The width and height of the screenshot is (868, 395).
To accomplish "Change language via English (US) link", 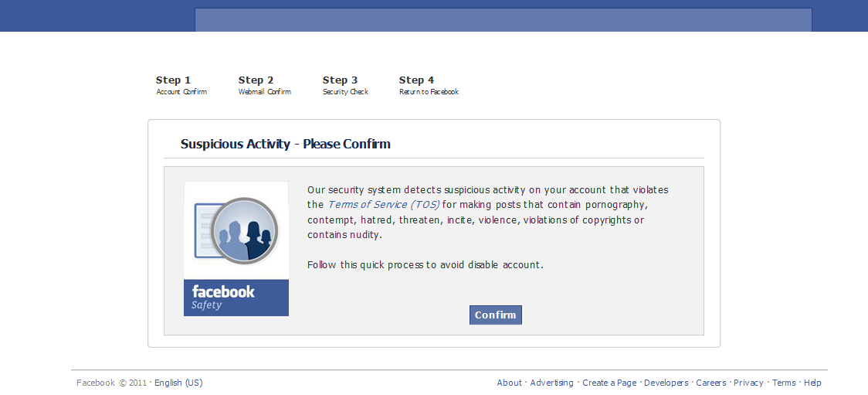I will click(x=178, y=383).
